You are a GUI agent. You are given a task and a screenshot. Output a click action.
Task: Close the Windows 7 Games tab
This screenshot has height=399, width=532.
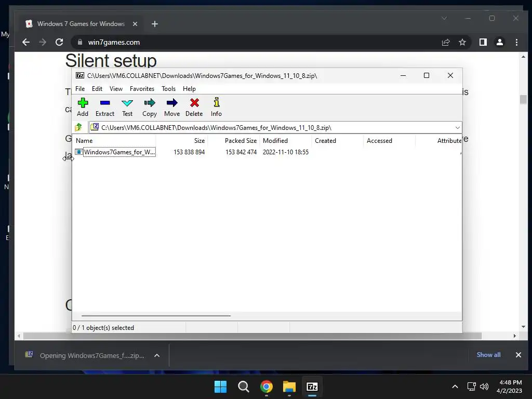point(135,24)
